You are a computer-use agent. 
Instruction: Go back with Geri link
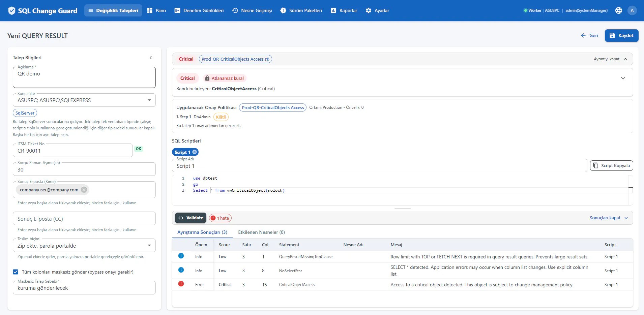point(589,35)
